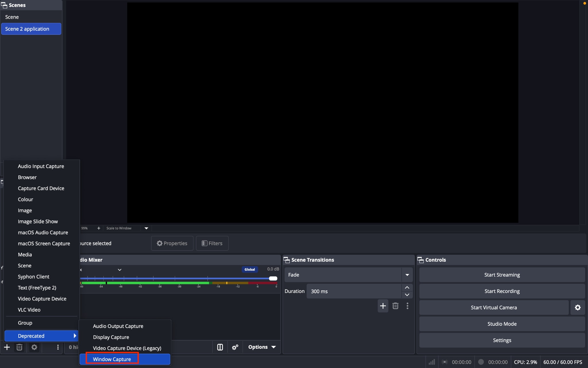Viewport: 588px width, 368px height.
Task: Click the audio mixer vertical layout icon
Action: point(220,347)
